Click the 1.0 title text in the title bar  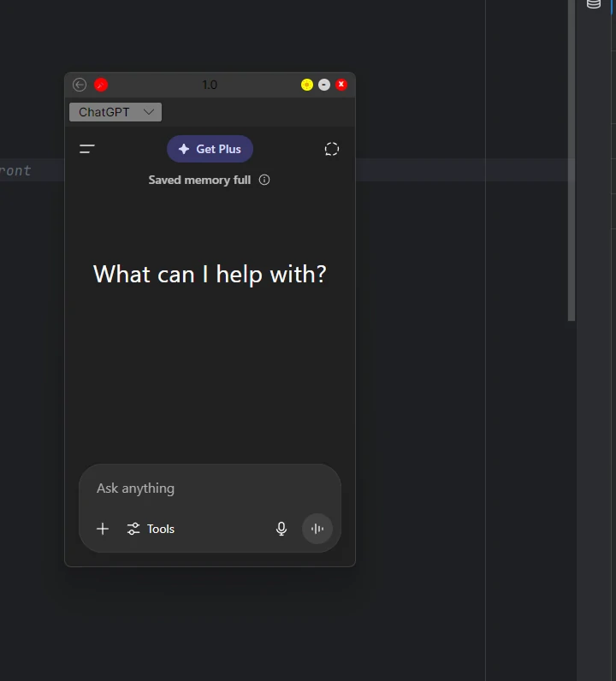[x=210, y=85]
